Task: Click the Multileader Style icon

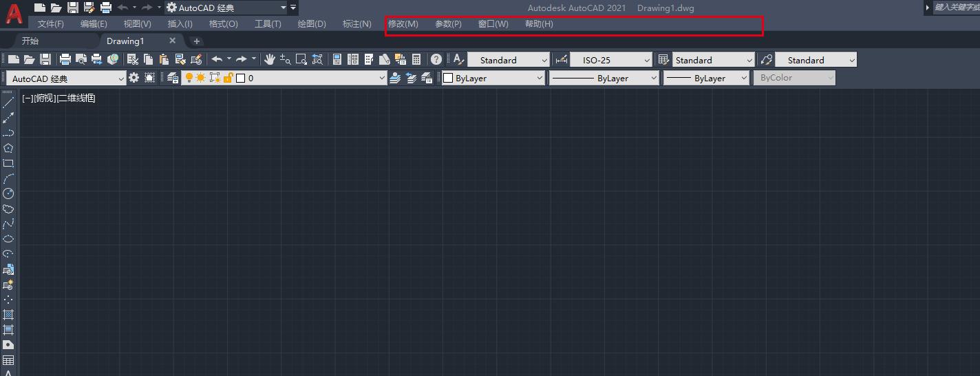Action: (x=767, y=60)
